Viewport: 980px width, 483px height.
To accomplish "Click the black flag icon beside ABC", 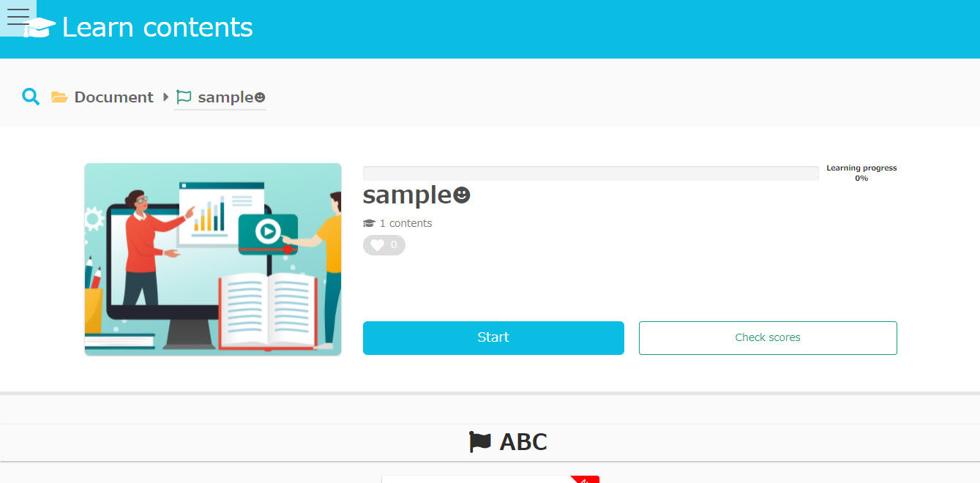I will [x=480, y=442].
